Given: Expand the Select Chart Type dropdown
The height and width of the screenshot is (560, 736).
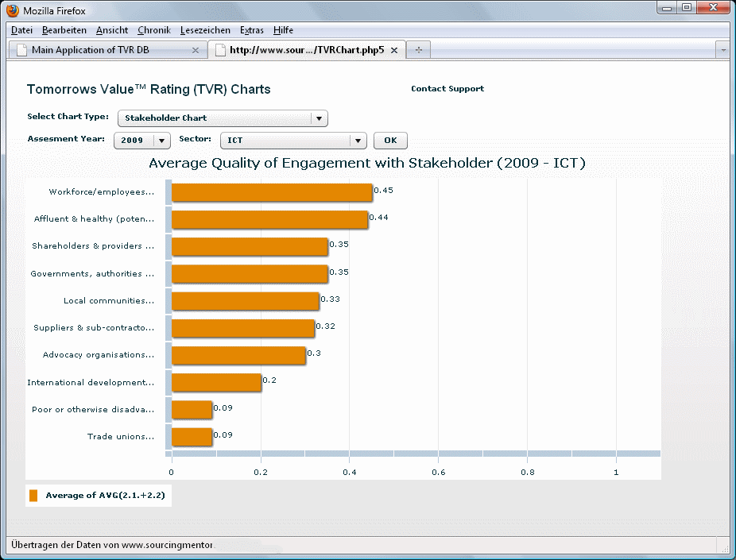Looking at the screenshot, I should pyautogui.click(x=318, y=118).
